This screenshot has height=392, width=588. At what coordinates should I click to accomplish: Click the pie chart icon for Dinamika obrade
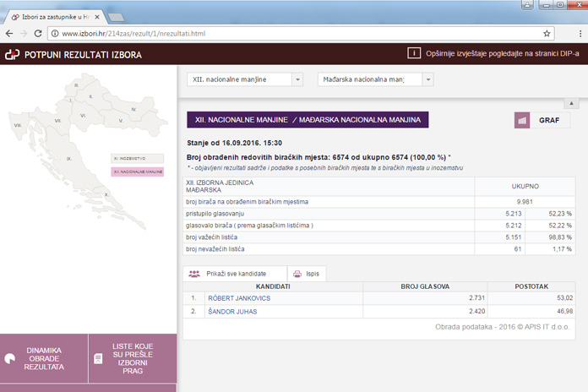(x=11, y=358)
